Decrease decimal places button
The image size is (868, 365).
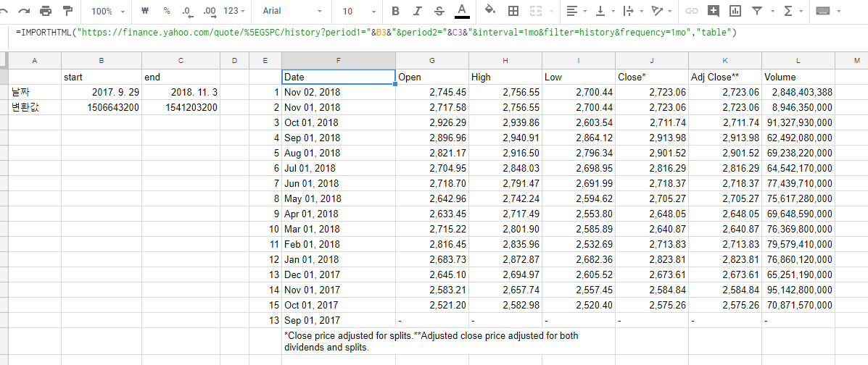[188, 11]
